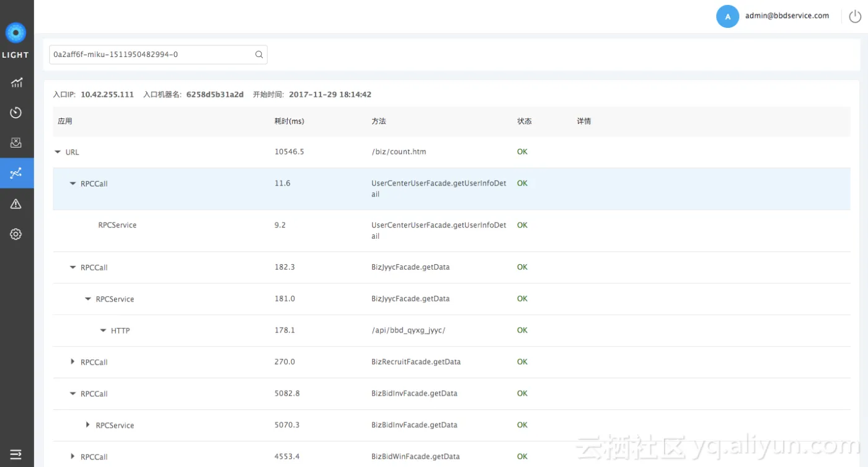
Task: Click BizJyycFacade.getData in the 182.3 row
Action: [410, 267]
